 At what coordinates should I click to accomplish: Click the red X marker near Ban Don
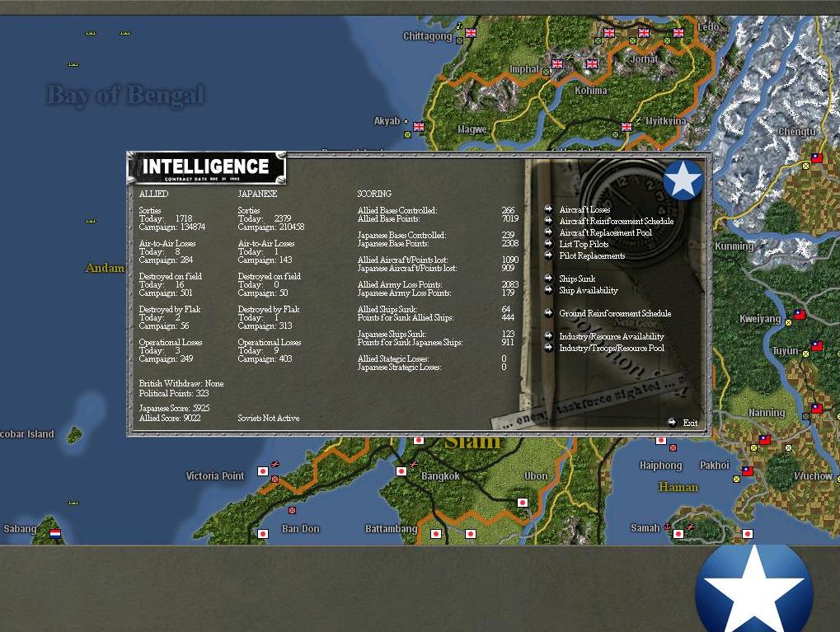point(292,510)
